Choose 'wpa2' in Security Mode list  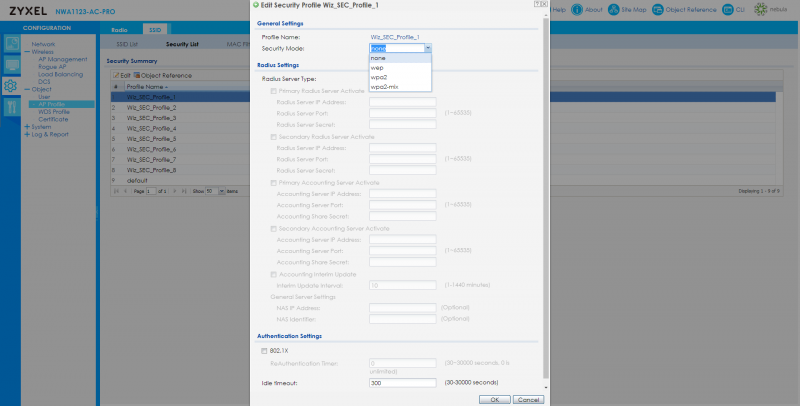pyautogui.click(x=401, y=77)
